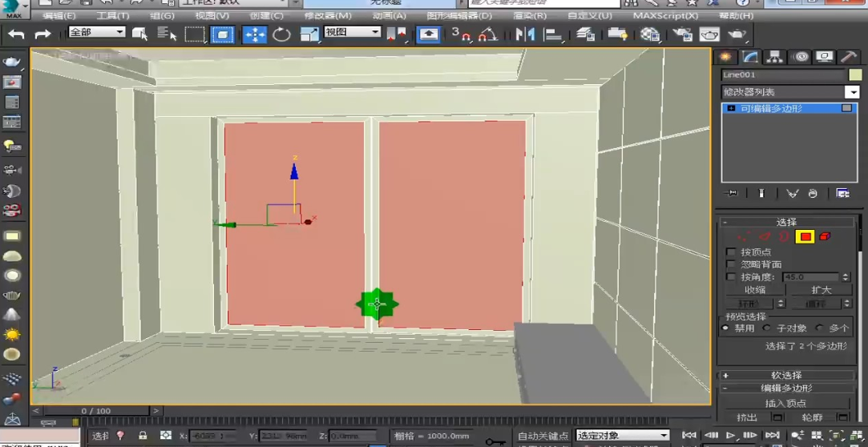Open the 视图 reference coordinate dropdown
The height and width of the screenshot is (447, 868).
point(352,33)
